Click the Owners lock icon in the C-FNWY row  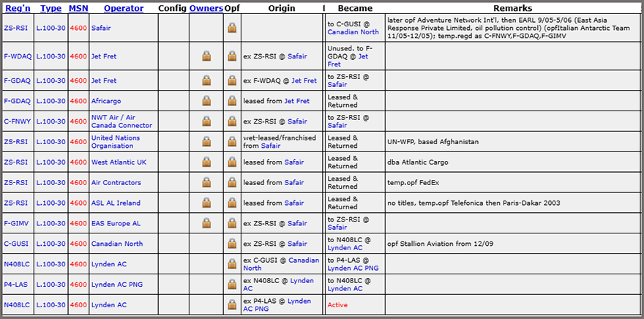point(206,121)
